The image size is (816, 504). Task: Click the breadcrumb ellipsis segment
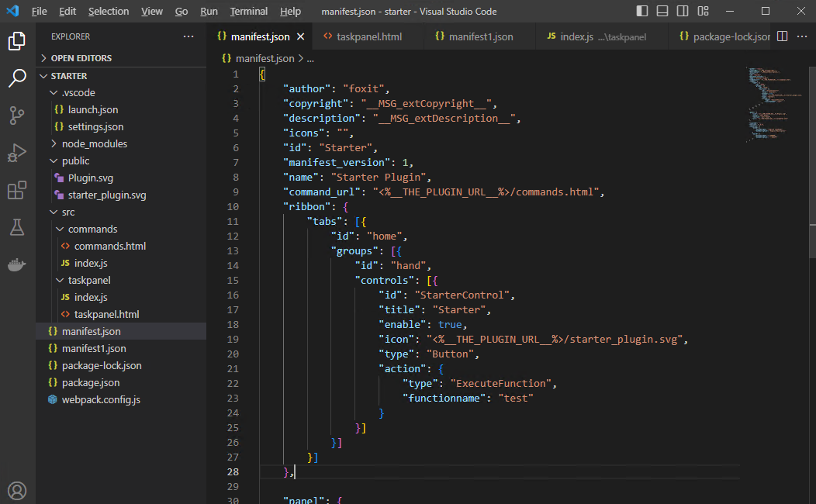point(310,59)
